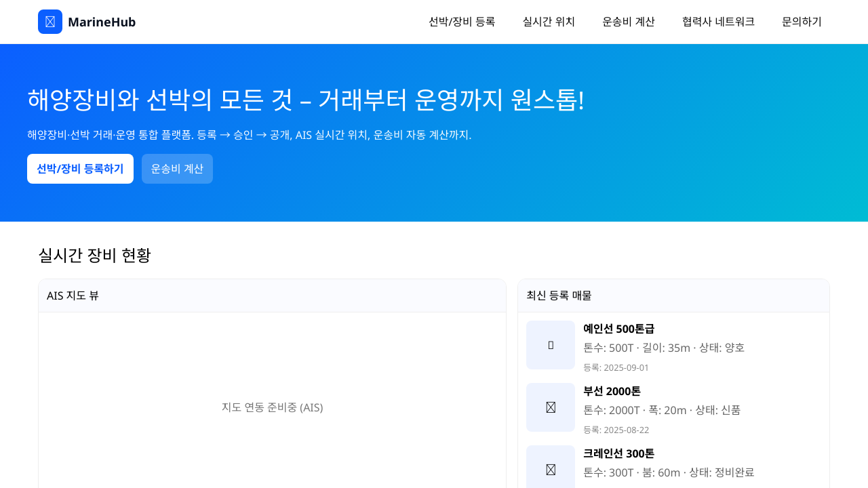Click the MarineHub brand name text
868x488 pixels.
(x=102, y=22)
